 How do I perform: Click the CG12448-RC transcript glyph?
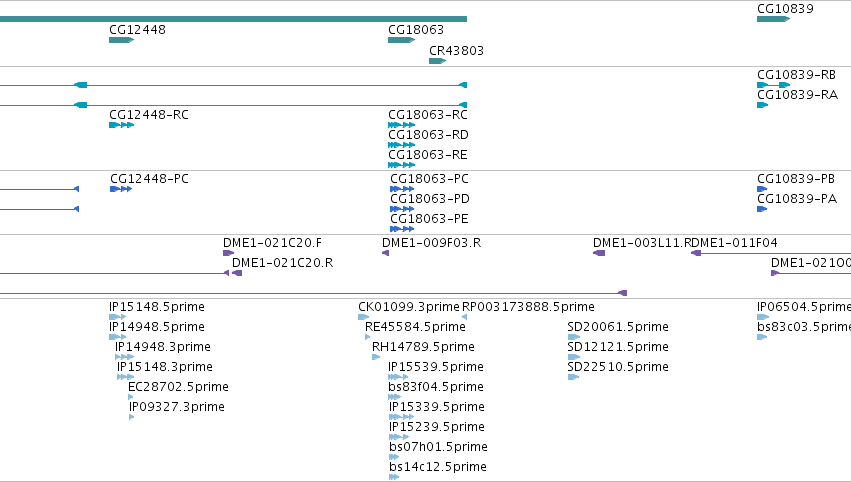122,125
